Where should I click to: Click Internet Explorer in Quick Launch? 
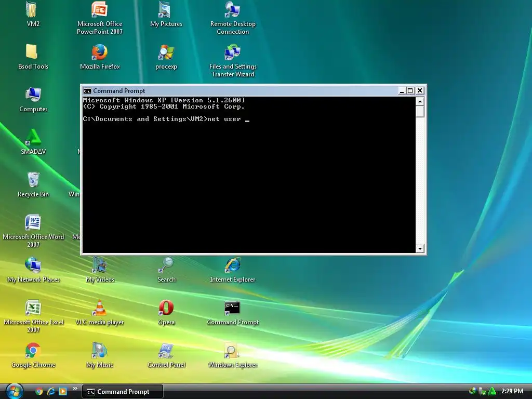[x=51, y=391]
